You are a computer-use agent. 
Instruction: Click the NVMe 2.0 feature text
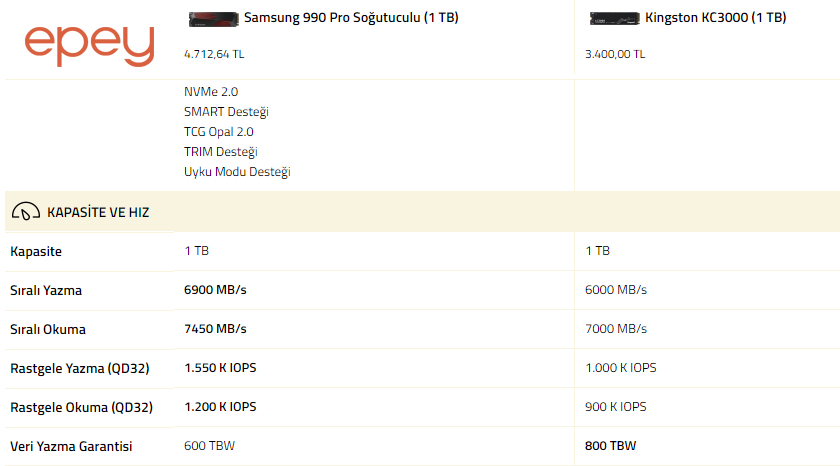point(211,92)
